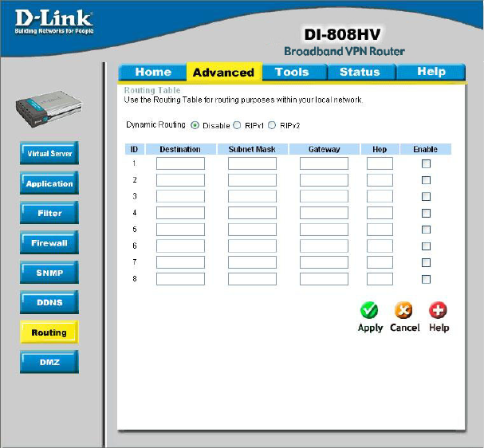The width and height of the screenshot is (484, 448).
Task: Click the Destination field for ID 8
Action: [x=180, y=279]
